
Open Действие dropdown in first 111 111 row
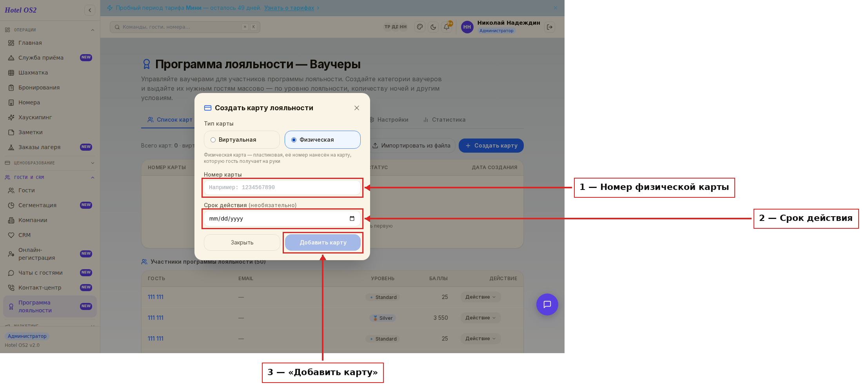pyautogui.click(x=481, y=297)
